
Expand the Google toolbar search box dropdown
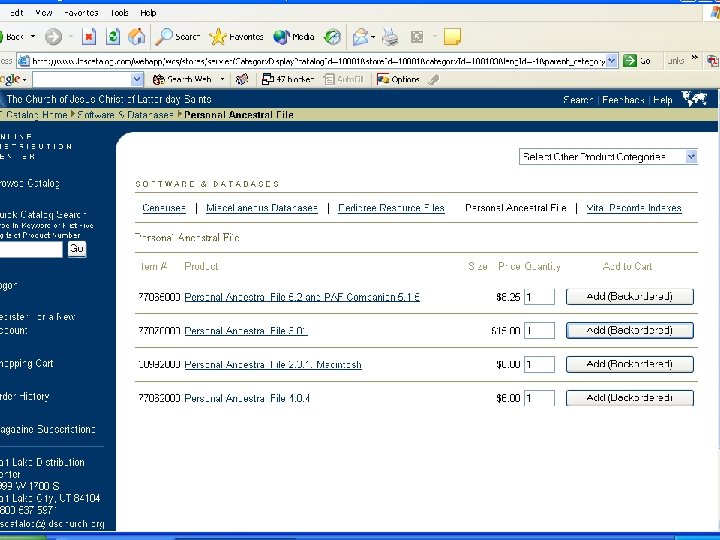(137, 79)
